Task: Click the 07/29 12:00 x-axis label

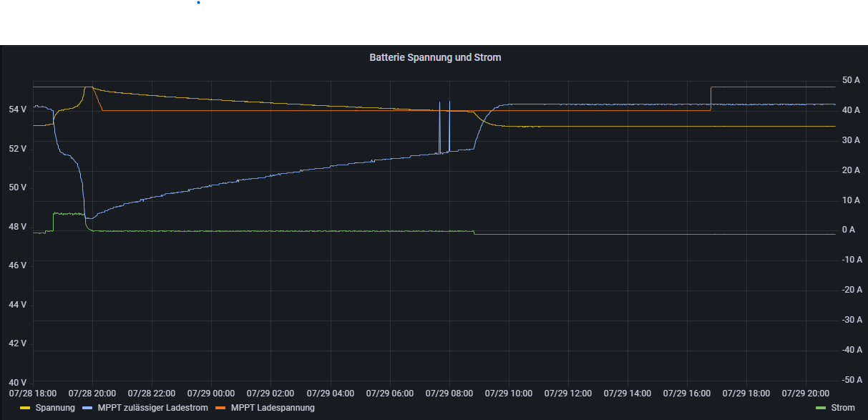Action: (568, 393)
